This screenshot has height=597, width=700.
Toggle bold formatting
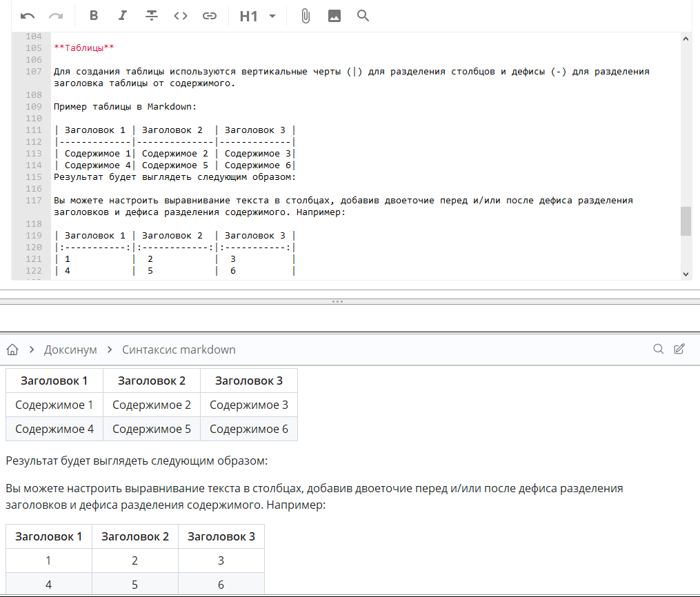[94, 16]
